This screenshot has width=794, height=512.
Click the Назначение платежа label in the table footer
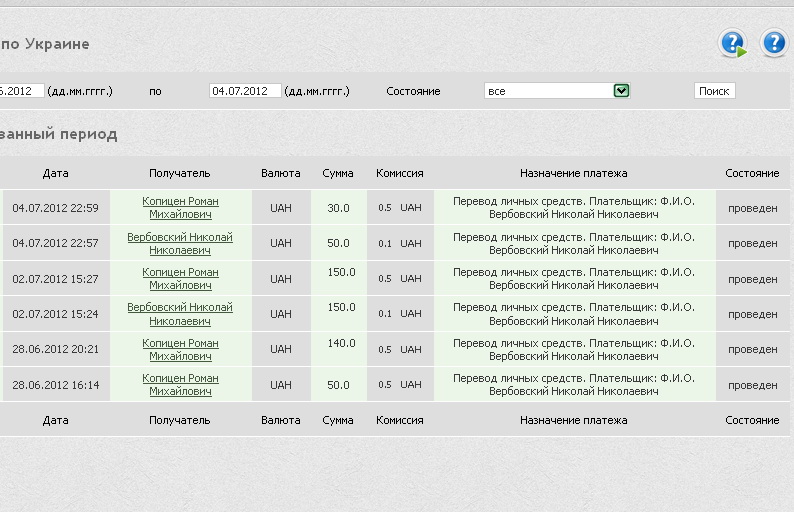coord(573,421)
